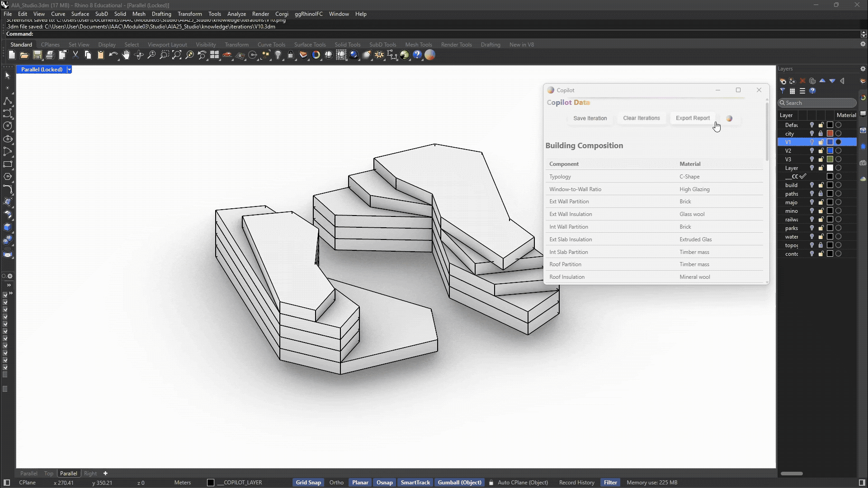
Task: Change the city layer color swatch
Action: (830, 134)
